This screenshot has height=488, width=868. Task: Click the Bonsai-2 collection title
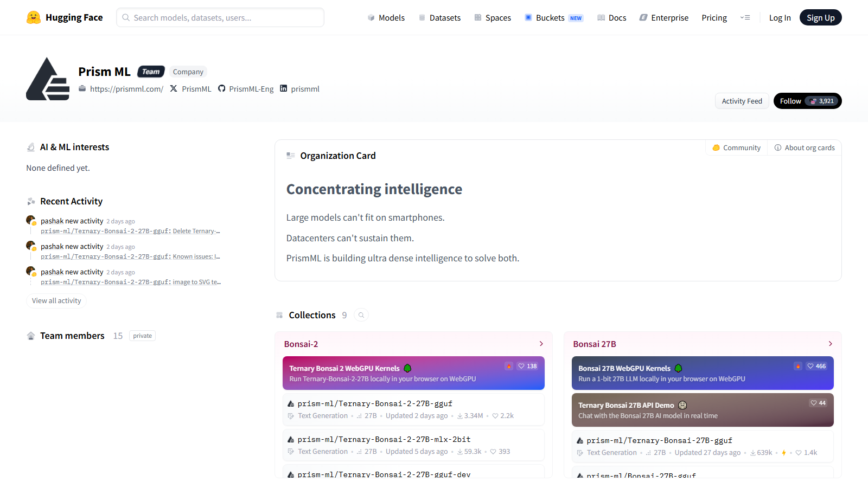pos(301,344)
